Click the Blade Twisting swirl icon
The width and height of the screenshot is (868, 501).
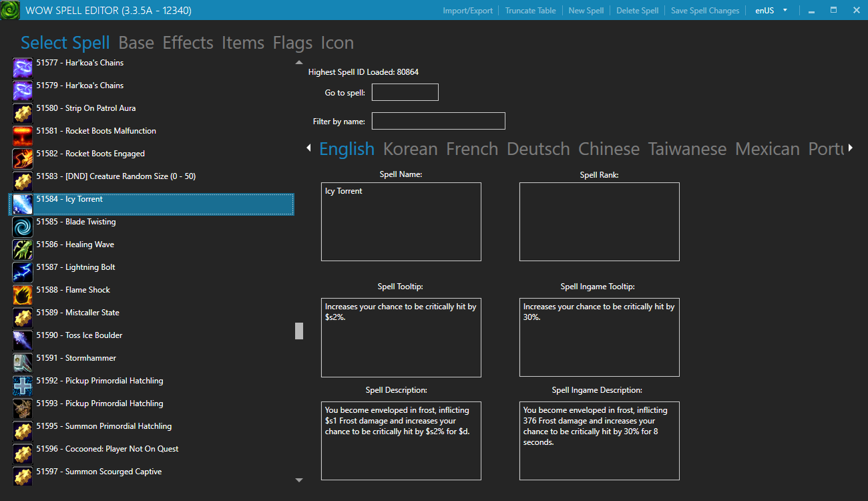point(23,226)
